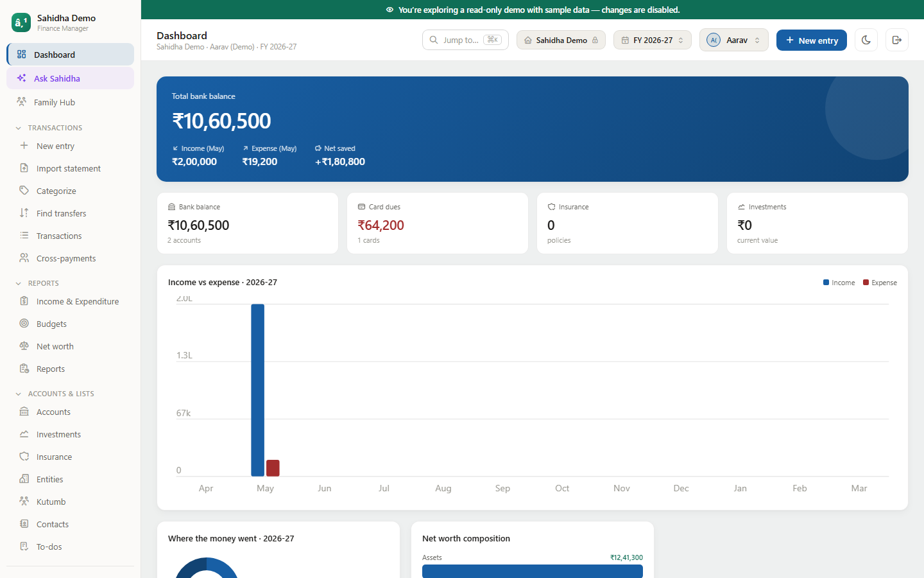Viewport: 924px width, 578px height.
Task: Click the Import statement file icon
Action: (x=24, y=168)
